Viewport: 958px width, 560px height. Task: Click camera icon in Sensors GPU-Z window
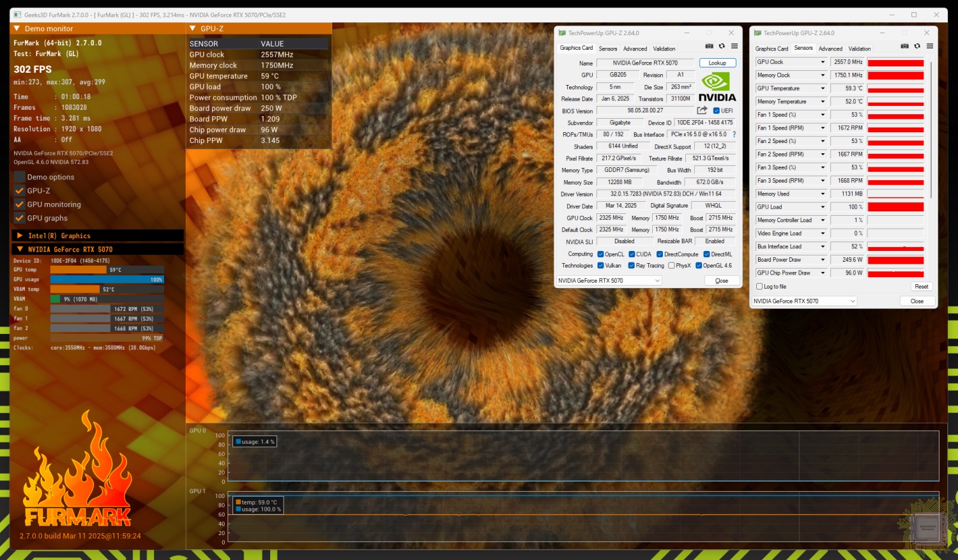coord(904,46)
